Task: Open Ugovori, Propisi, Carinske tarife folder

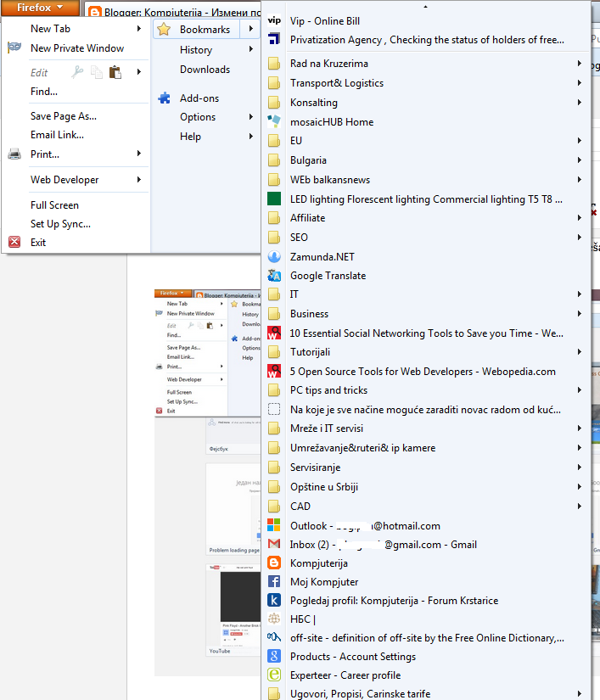Action: (426, 693)
